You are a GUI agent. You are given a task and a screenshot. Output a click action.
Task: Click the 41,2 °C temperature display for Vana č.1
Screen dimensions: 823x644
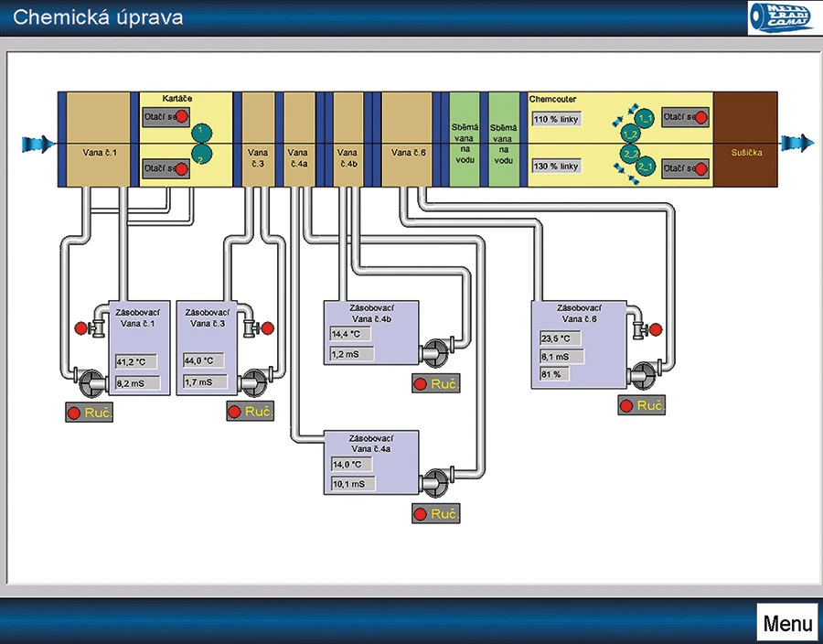point(134,360)
